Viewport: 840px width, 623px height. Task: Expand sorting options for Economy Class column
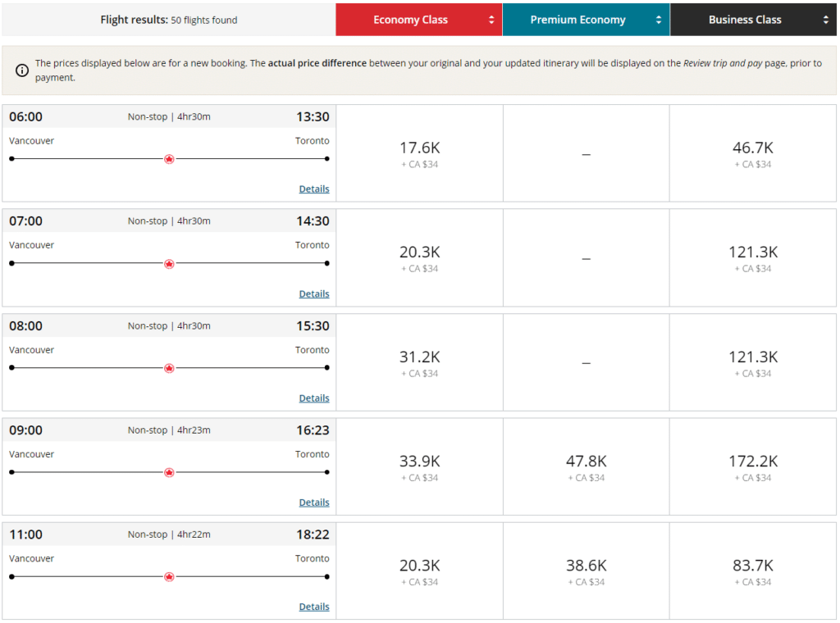[492, 19]
